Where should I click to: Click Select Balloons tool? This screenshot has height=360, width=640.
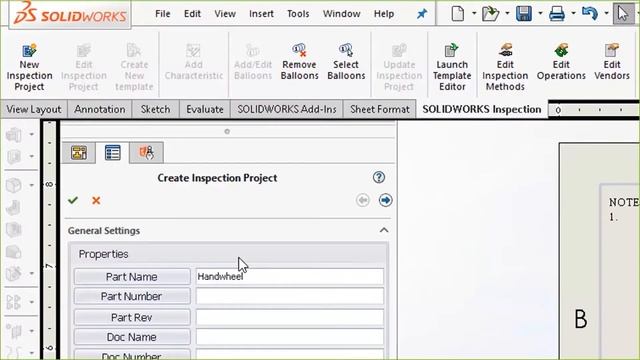(346, 62)
